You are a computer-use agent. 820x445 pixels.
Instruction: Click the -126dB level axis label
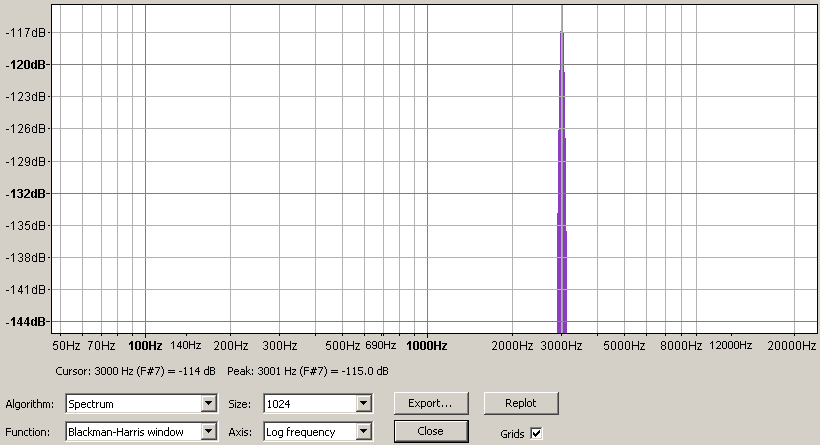pos(26,129)
